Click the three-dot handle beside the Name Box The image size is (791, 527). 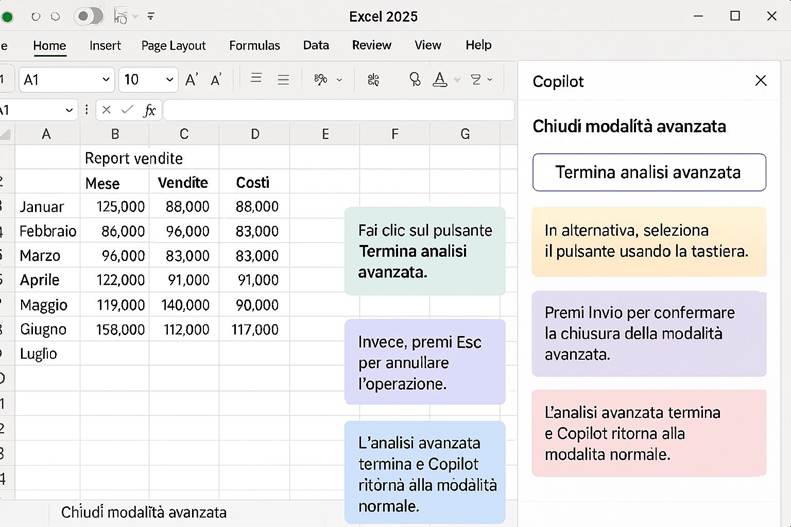click(87, 110)
